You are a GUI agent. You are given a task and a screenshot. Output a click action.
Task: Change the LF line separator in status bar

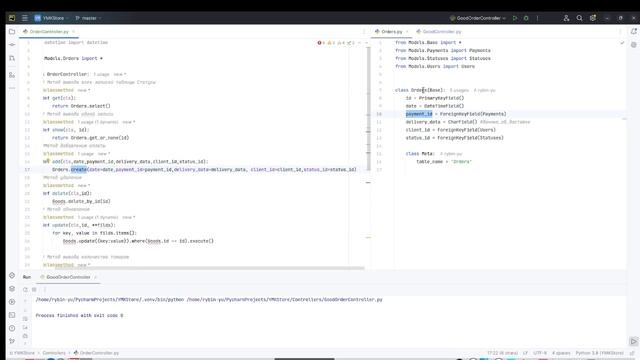point(525,353)
